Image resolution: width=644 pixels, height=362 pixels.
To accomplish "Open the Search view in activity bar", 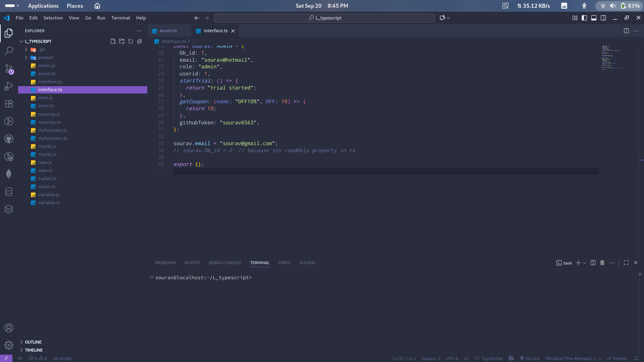I will (x=9, y=51).
